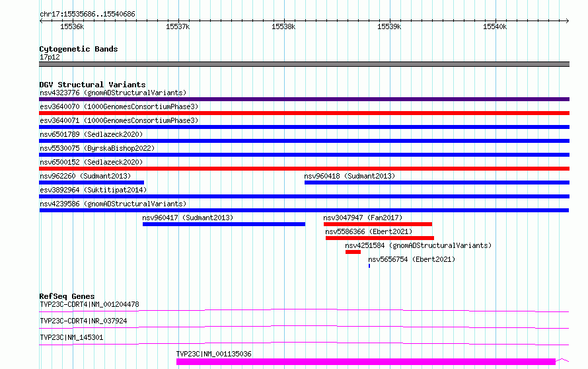Open the nsv5530075 (ByrskaBishop2022) label

(x=97, y=148)
